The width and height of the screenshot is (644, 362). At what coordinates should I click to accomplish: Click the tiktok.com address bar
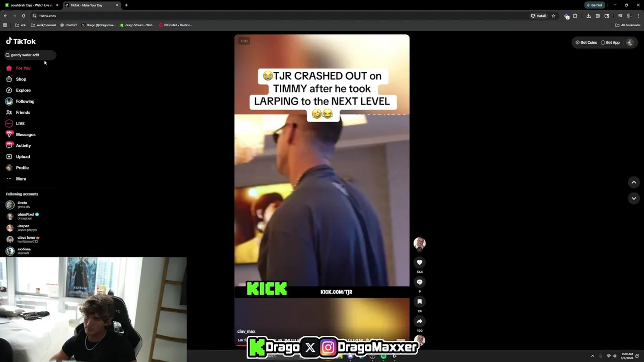pos(282,16)
